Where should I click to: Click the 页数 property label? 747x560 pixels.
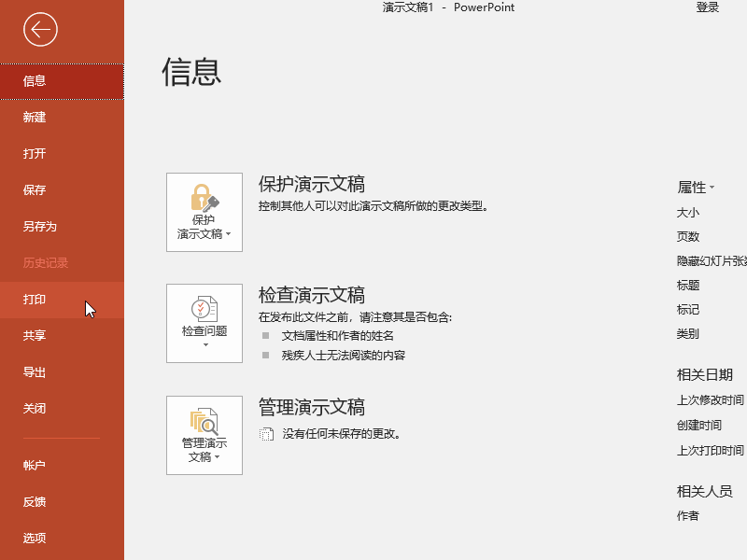coord(688,237)
